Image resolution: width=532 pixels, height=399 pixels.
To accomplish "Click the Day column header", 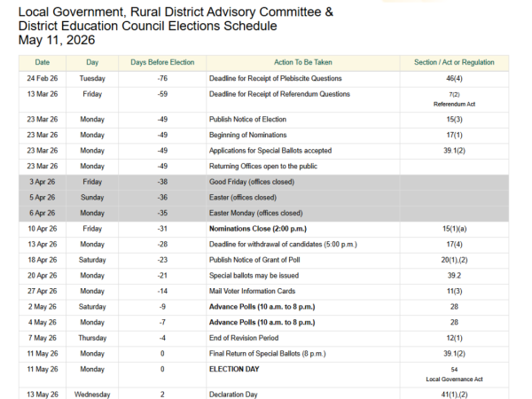I will tap(92, 62).
